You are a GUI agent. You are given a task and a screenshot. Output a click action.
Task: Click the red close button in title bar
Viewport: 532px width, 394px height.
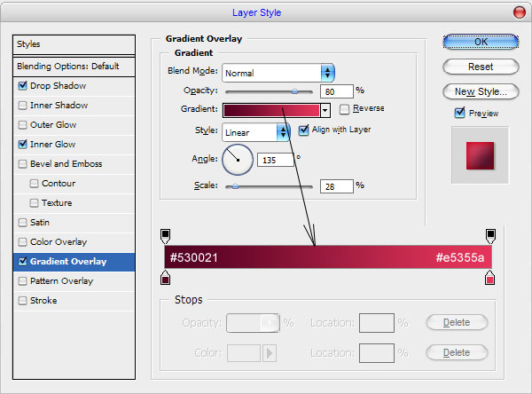518,12
